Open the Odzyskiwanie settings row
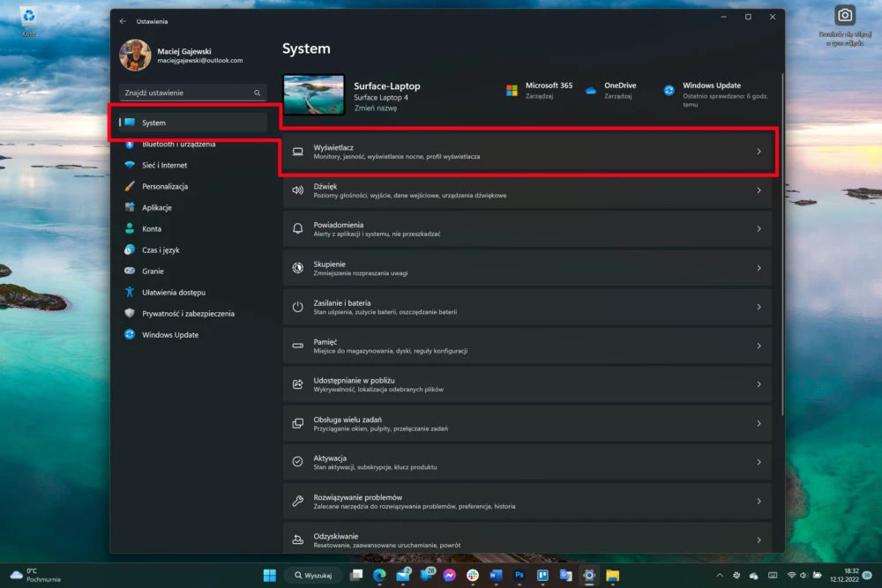The image size is (882, 588). tap(527, 538)
